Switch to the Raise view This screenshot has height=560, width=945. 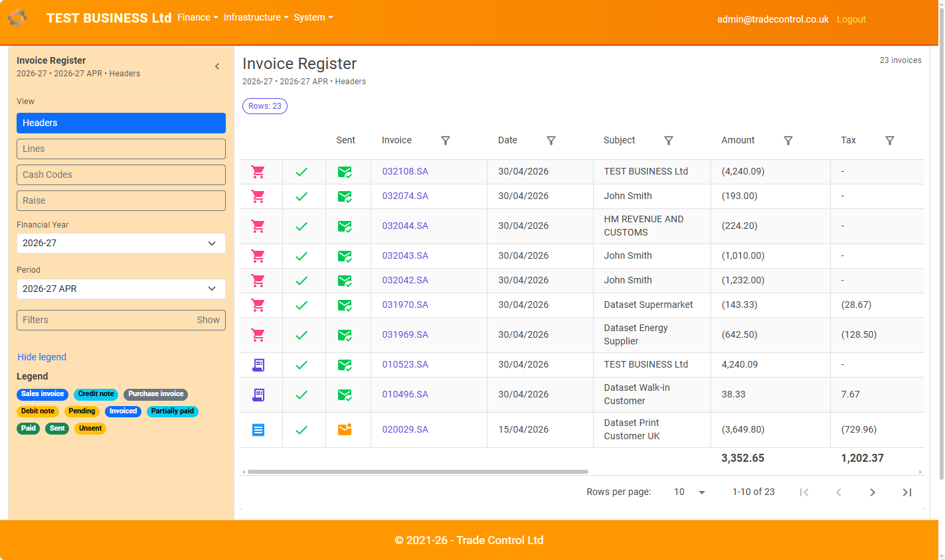(x=121, y=200)
